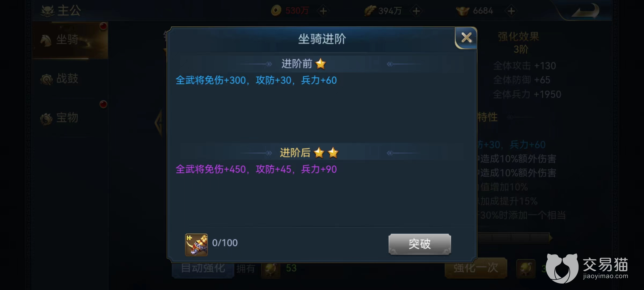Click the gold coin currency icon
The image size is (644, 290).
tap(276, 11)
